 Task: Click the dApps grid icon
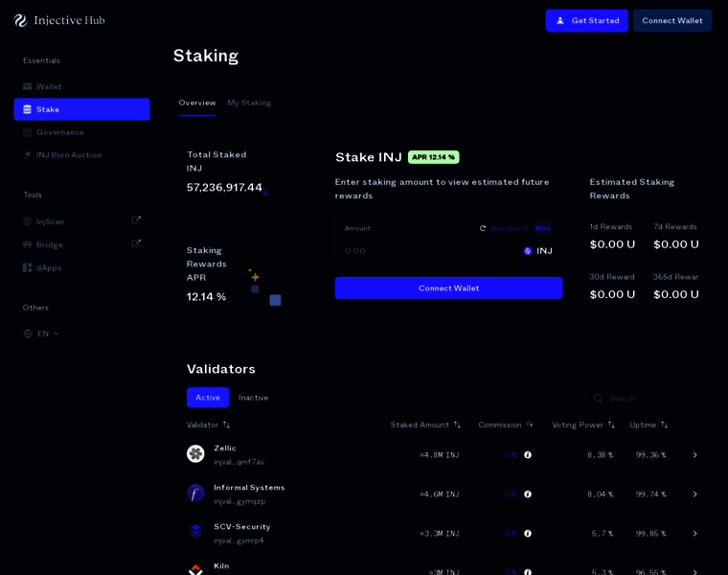(28, 268)
